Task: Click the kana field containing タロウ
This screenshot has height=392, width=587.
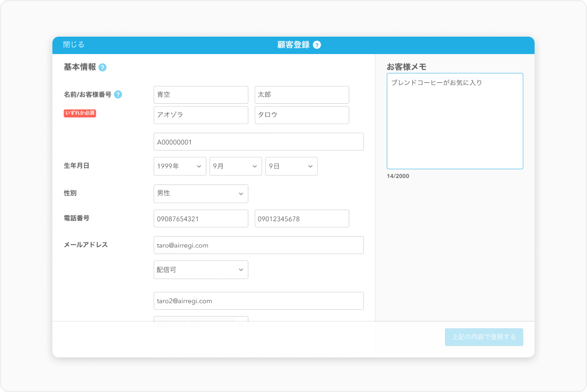Action: [301, 115]
